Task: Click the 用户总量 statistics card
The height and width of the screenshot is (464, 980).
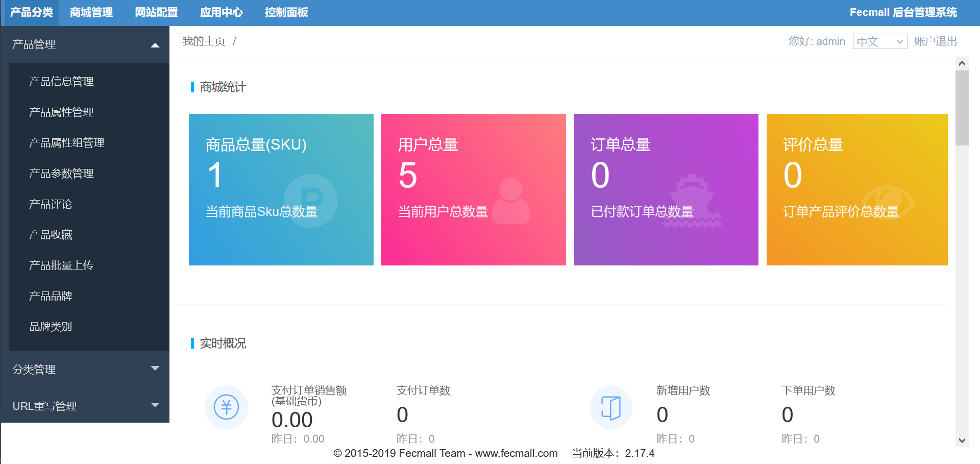Action: point(474,189)
